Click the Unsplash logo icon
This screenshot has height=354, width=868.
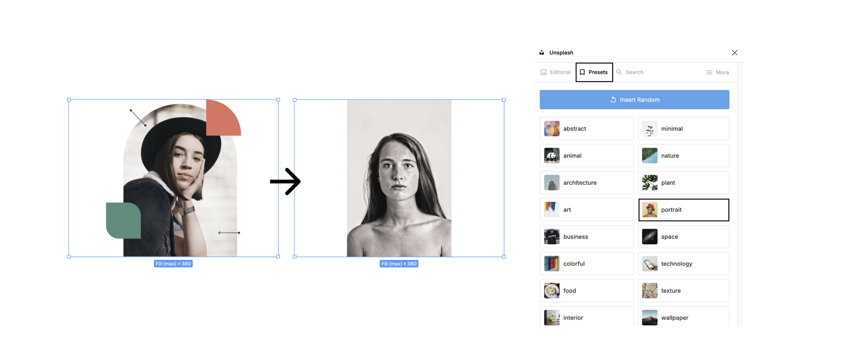click(542, 52)
